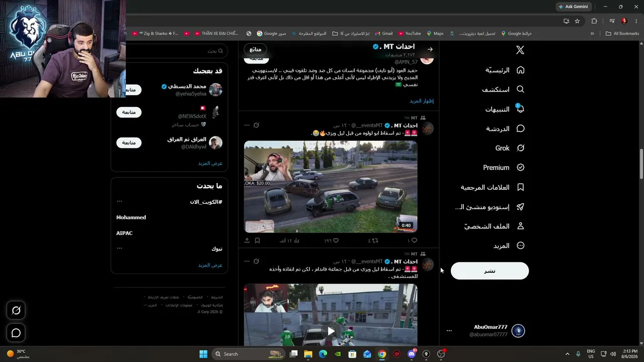The height and width of the screenshot is (362, 644).
Task: Open the Mohammed trend
Action: click(131, 218)
